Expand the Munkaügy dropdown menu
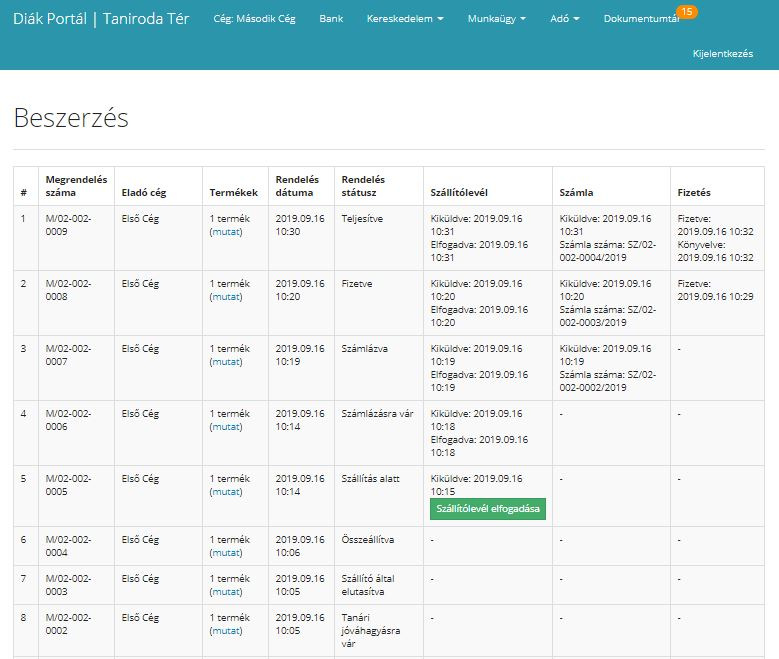Screen dimensions: 779x659 [496, 19]
